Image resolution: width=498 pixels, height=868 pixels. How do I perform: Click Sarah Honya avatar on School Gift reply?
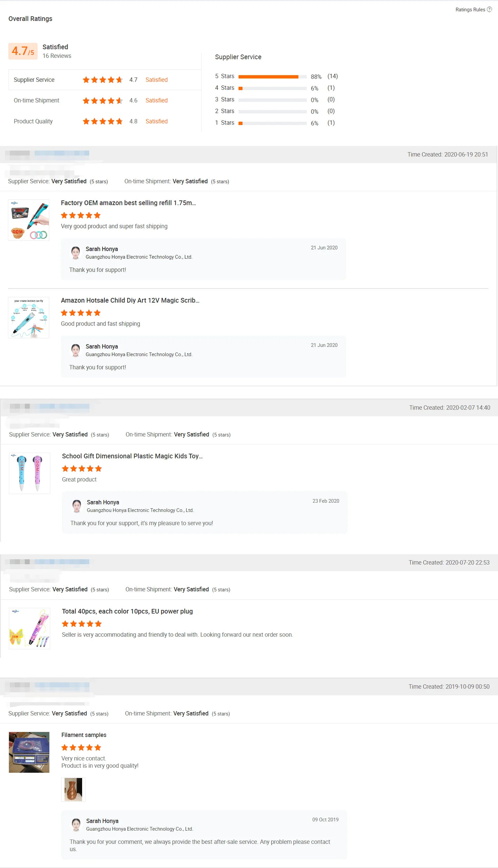pyautogui.click(x=76, y=506)
